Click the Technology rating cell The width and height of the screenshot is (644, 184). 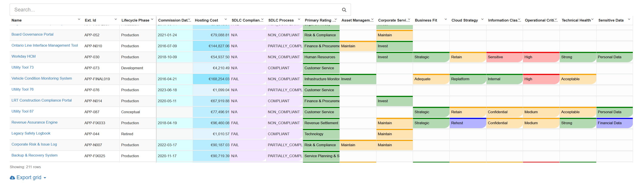pos(321,134)
